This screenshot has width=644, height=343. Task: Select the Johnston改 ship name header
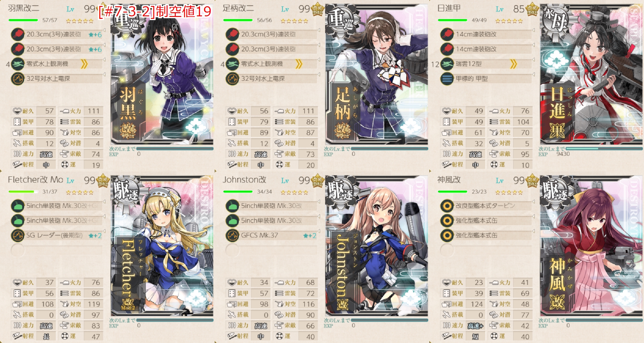[244, 180]
